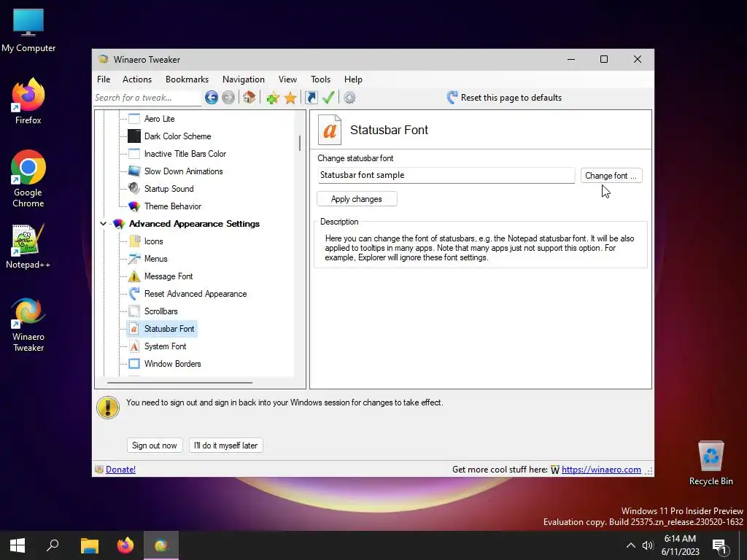Image resolution: width=747 pixels, height=560 pixels.
Task: Open the File menu
Action: click(104, 79)
